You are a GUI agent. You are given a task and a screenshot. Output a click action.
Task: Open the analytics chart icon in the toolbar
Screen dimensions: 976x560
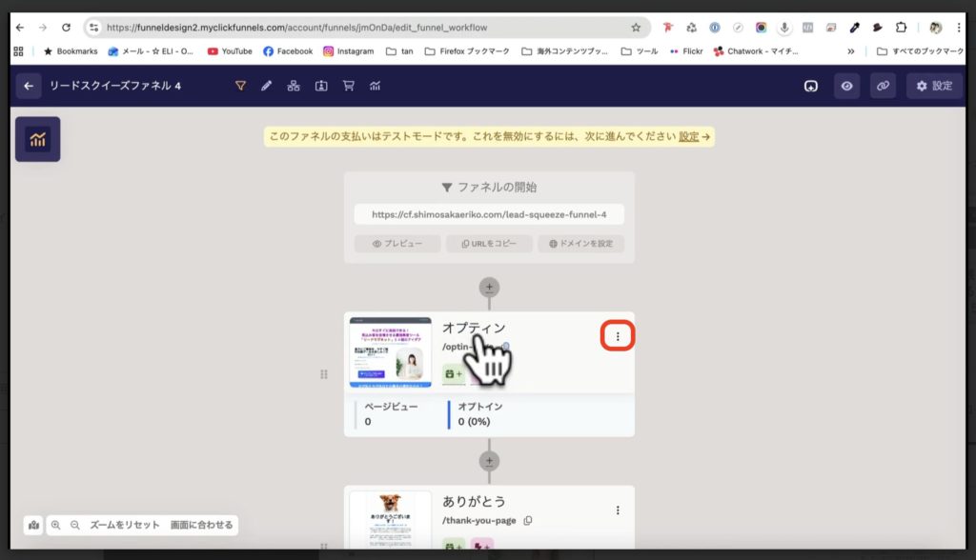tap(375, 86)
